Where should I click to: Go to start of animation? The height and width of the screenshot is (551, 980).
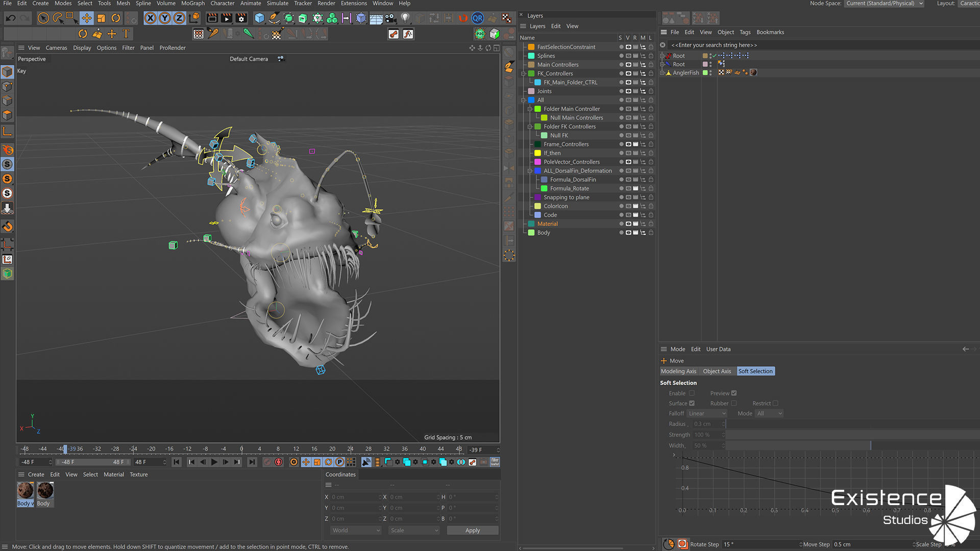point(177,462)
